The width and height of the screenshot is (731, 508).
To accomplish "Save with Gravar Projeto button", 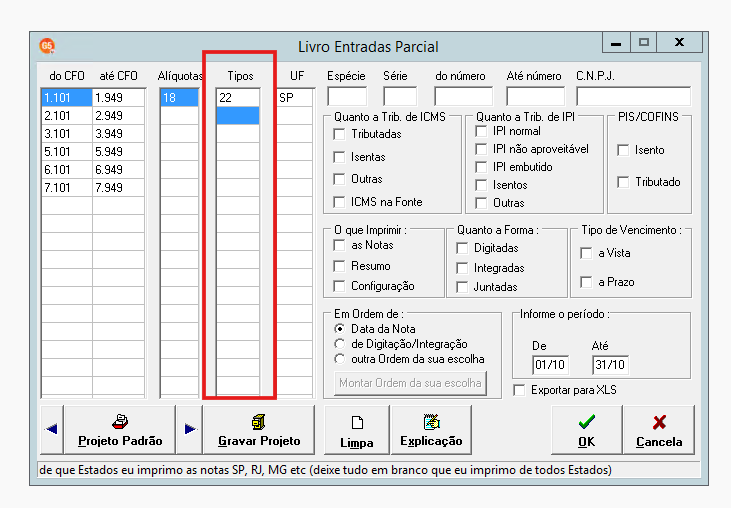I will pyautogui.click(x=259, y=429).
